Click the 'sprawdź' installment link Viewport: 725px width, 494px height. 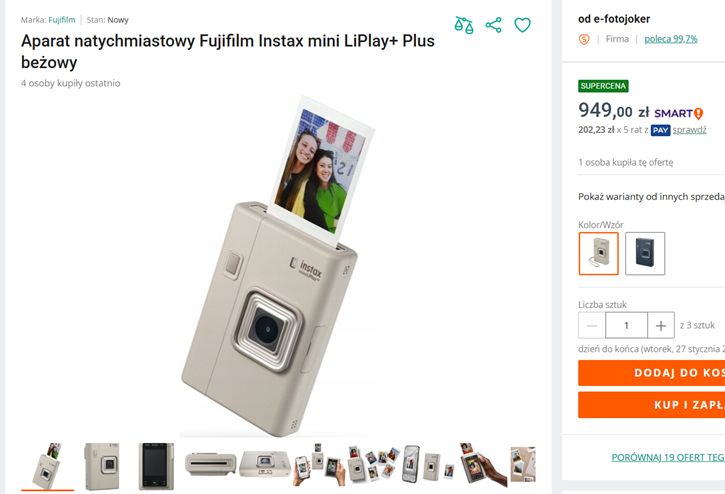coord(689,130)
